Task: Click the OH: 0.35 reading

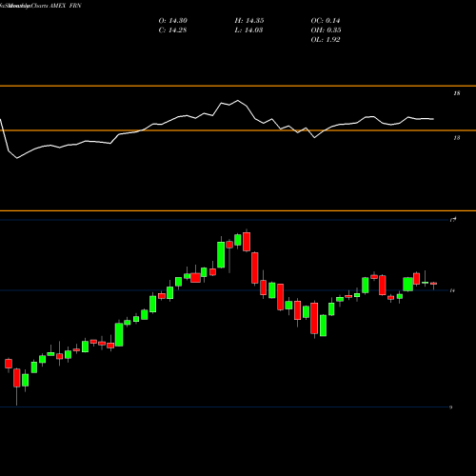Action: coord(326,30)
